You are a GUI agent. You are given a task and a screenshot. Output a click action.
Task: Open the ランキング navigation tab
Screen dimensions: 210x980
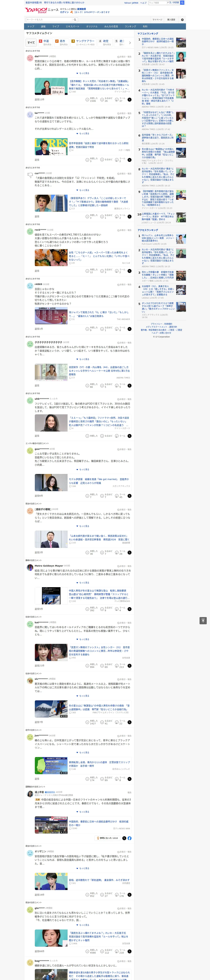click(x=130, y=27)
